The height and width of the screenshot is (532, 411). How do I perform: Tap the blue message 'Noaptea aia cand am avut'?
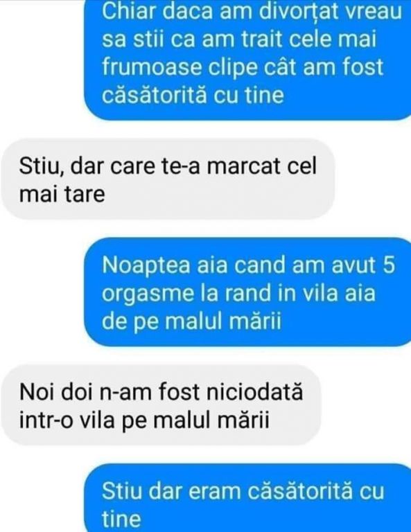click(247, 292)
